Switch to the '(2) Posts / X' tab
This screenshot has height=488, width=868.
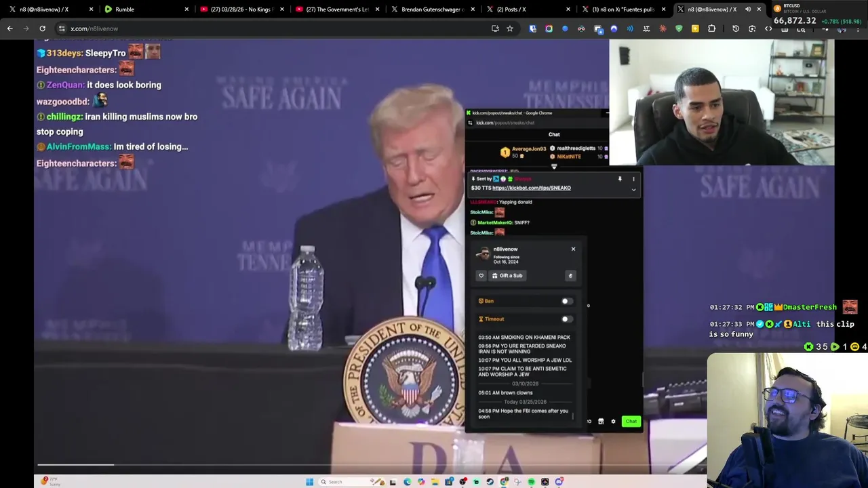(x=529, y=9)
